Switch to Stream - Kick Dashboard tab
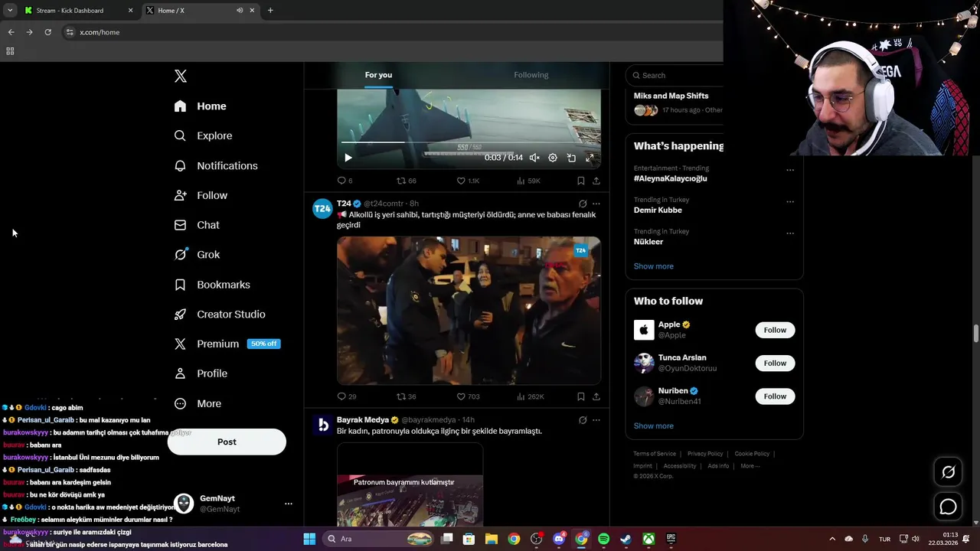The image size is (980, 551). tap(79, 11)
